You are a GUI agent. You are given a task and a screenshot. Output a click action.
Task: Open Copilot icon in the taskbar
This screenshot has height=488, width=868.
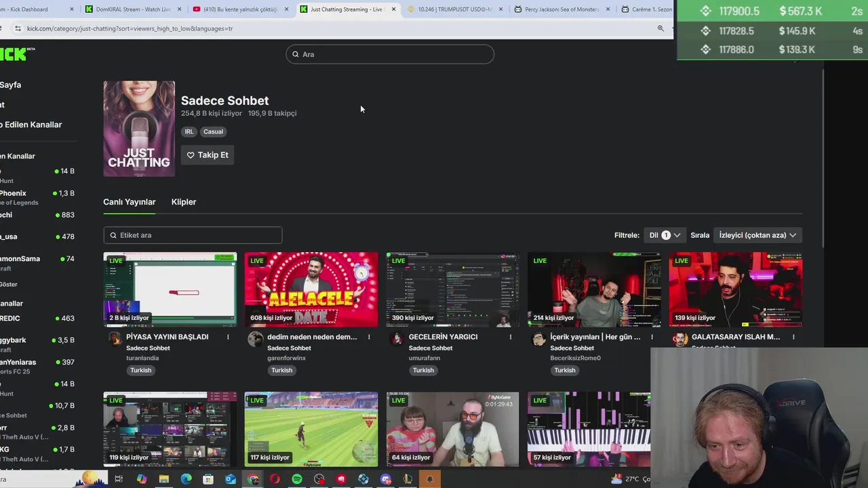click(x=141, y=479)
